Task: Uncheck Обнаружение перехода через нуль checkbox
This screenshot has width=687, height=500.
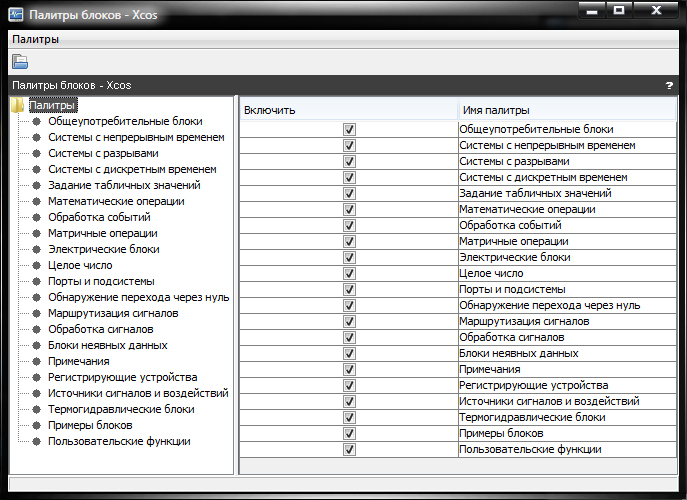Action: (x=349, y=305)
